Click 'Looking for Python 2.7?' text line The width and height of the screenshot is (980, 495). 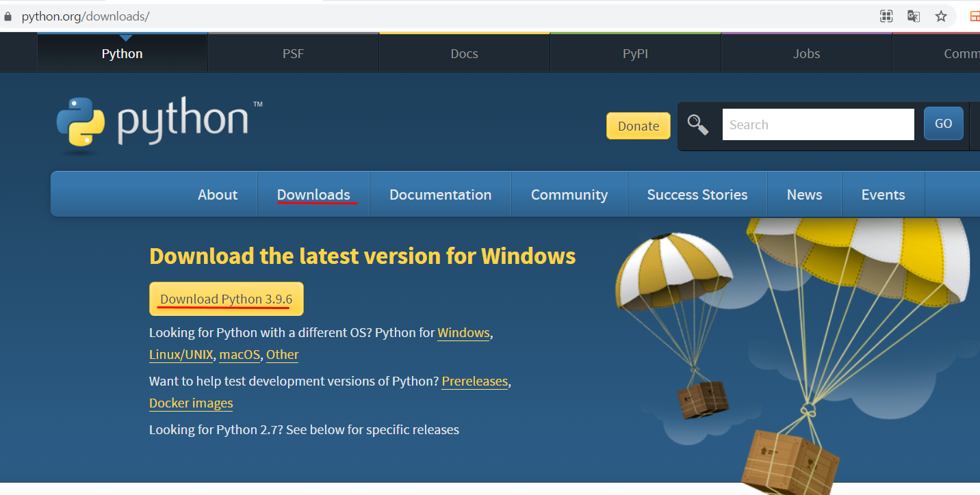(x=305, y=430)
